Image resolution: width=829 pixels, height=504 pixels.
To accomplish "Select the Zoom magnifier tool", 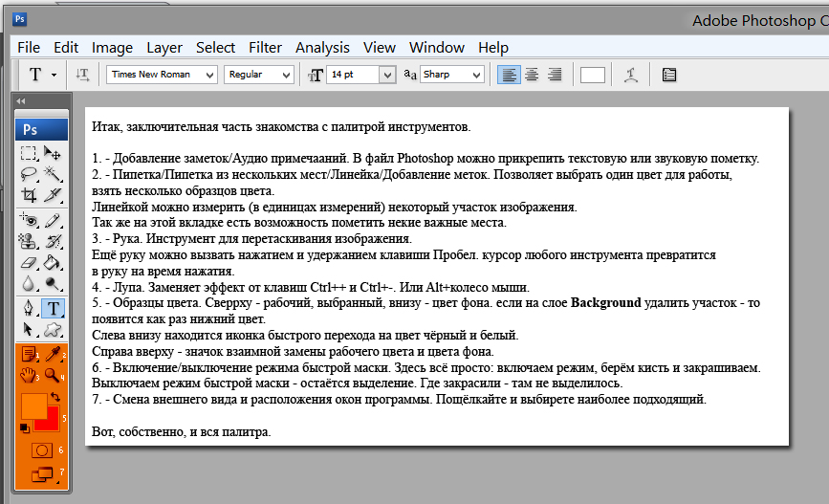I will [x=53, y=375].
